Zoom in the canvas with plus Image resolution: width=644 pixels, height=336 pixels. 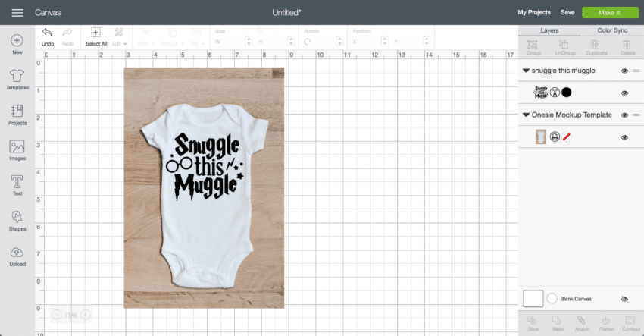coord(85,315)
